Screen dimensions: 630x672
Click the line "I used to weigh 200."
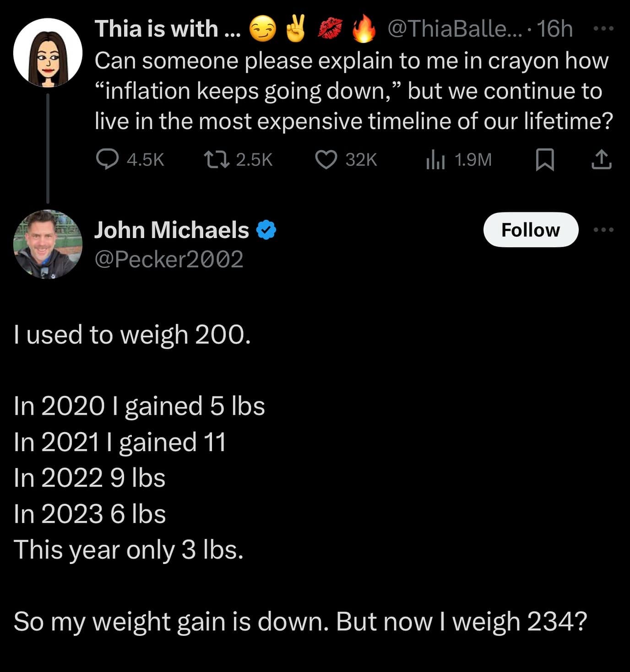coord(132,335)
